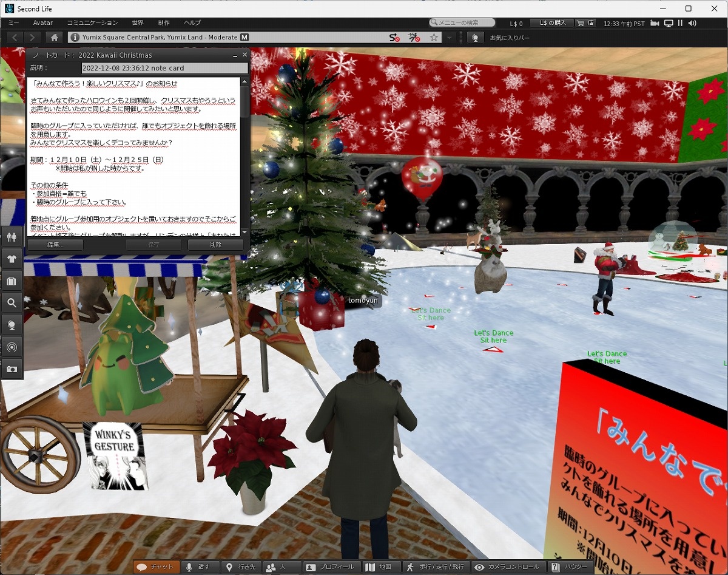Minimize the notecard window panel

pyautogui.click(x=235, y=55)
